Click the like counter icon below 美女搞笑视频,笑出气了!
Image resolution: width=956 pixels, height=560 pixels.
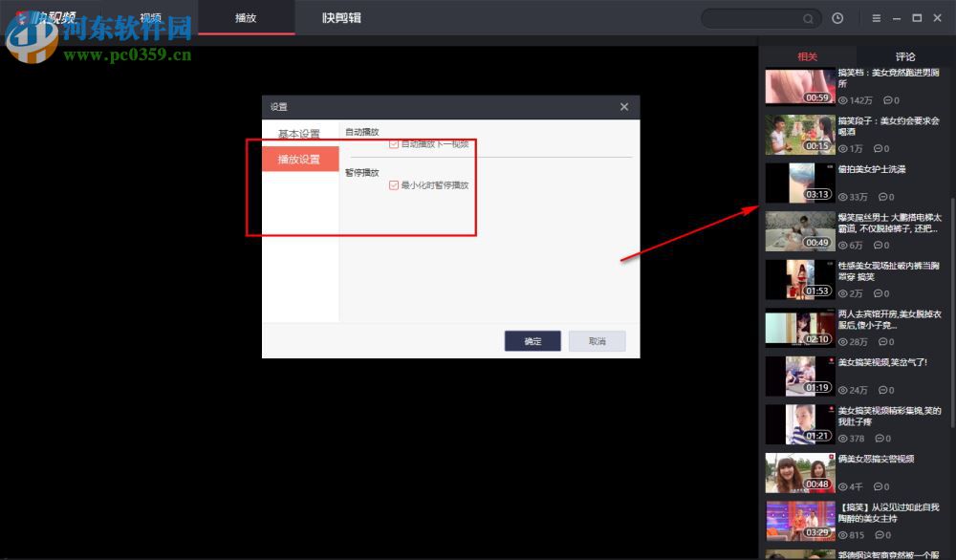click(x=842, y=390)
